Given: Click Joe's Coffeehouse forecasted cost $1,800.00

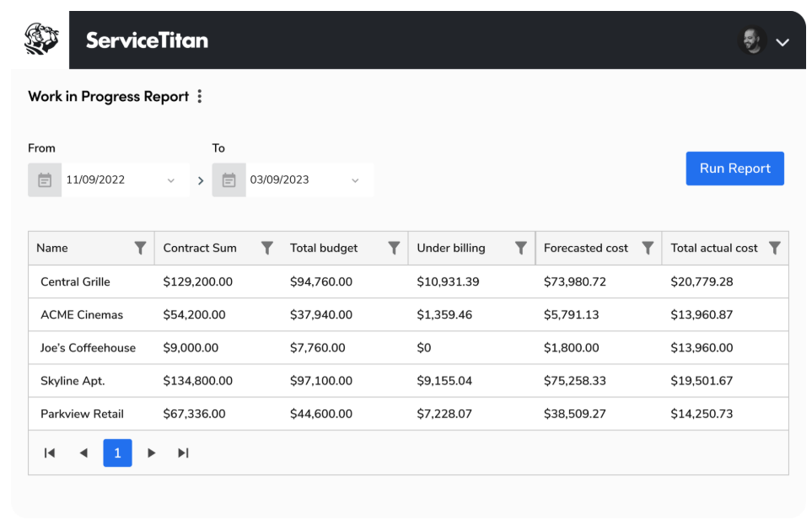Looking at the screenshot, I should tap(571, 348).
